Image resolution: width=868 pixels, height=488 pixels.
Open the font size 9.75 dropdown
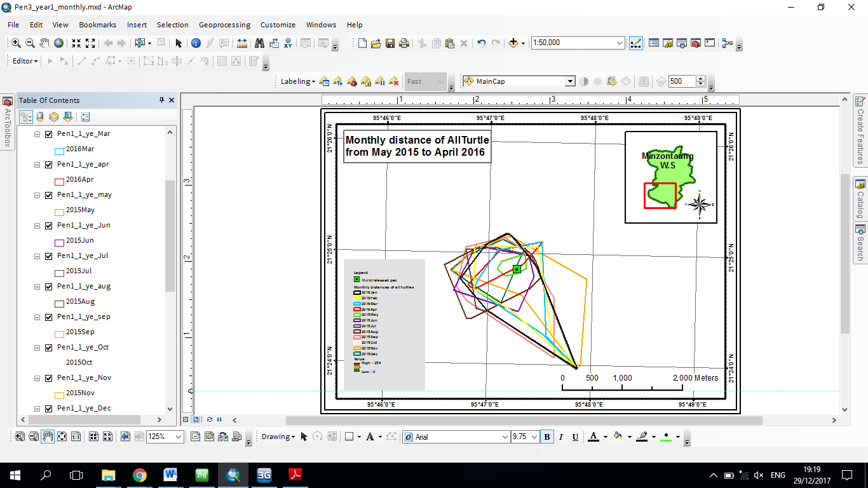click(x=534, y=437)
